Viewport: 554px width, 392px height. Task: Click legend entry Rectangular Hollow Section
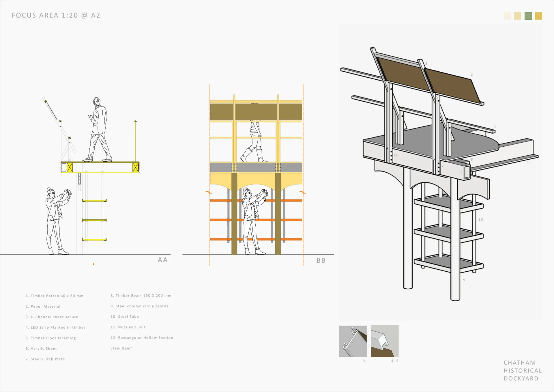tap(142, 338)
